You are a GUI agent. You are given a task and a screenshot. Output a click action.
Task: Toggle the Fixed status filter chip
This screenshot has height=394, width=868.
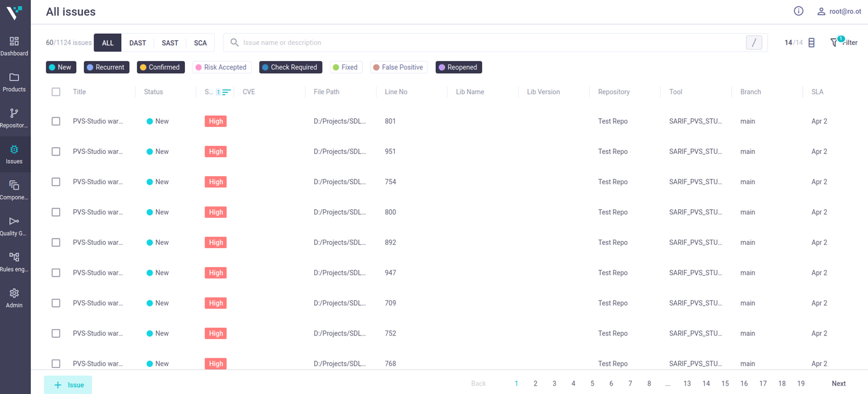coord(346,67)
